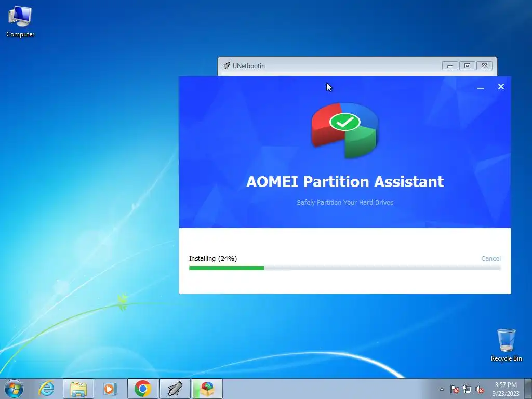Open the taskbar clock and date
Screen dimensions: 532x399
click(x=506, y=389)
